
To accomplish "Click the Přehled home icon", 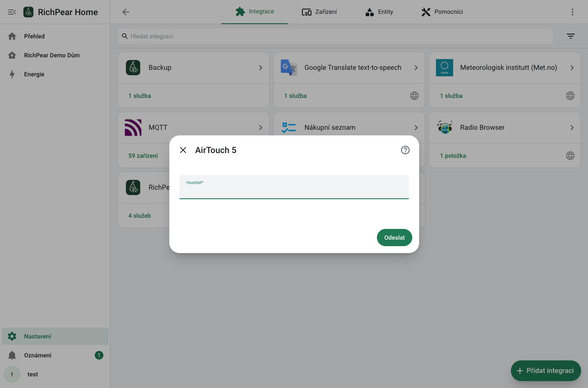I will pos(12,36).
